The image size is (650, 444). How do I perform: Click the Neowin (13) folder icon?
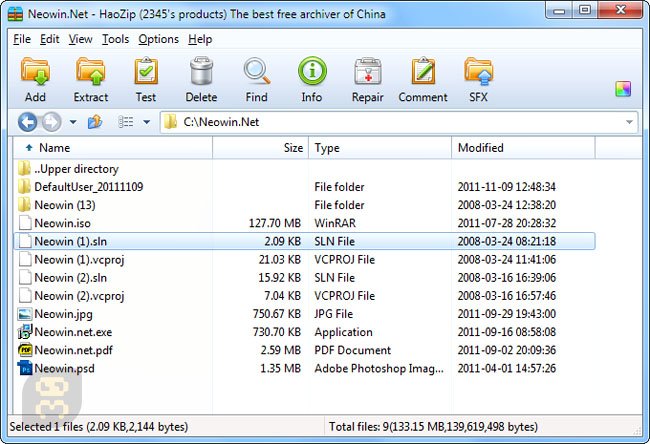[24, 205]
